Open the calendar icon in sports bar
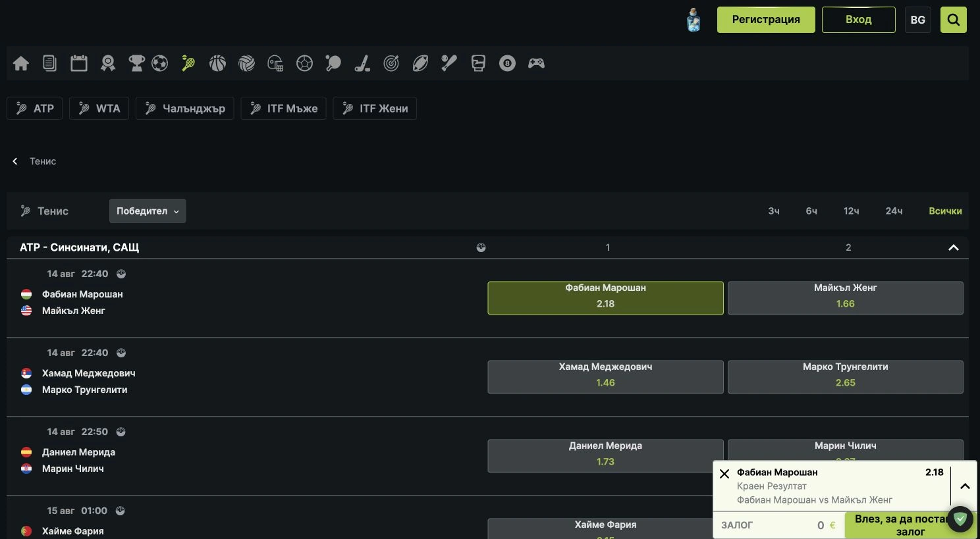 [x=79, y=63]
